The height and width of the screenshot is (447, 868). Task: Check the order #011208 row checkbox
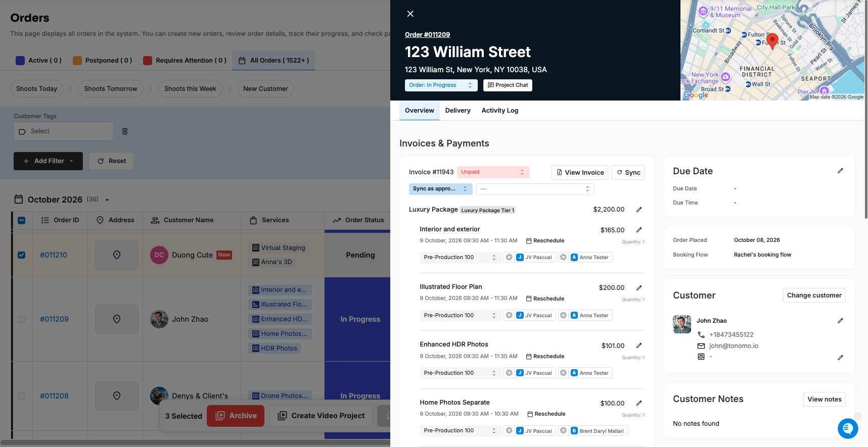(22, 396)
